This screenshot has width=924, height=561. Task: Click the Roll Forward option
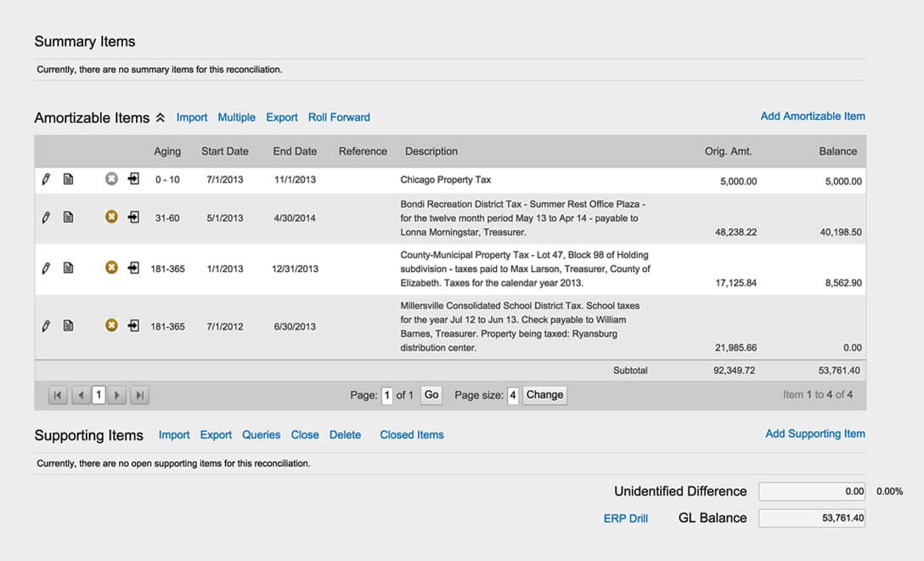pyautogui.click(x=339, y=117)
